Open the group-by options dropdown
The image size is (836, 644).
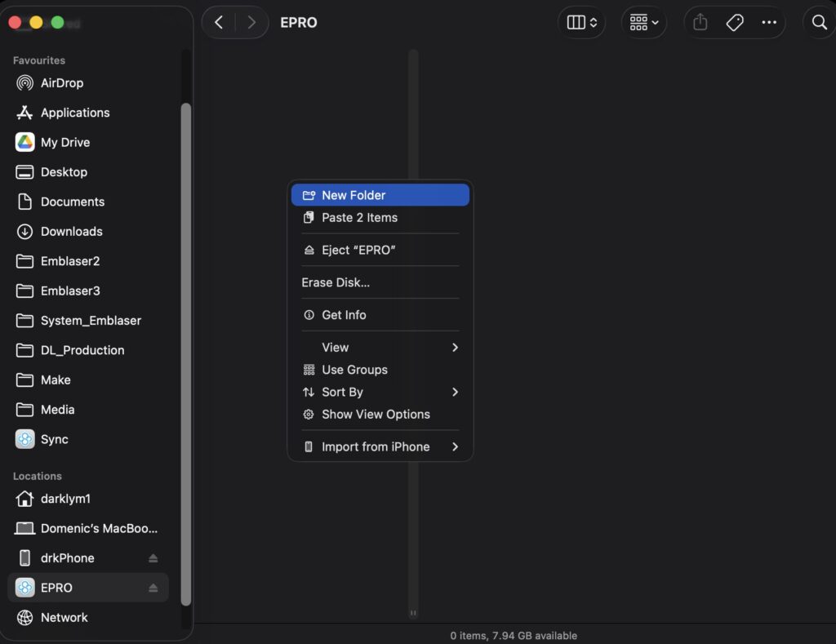click(x=643, y=23)
